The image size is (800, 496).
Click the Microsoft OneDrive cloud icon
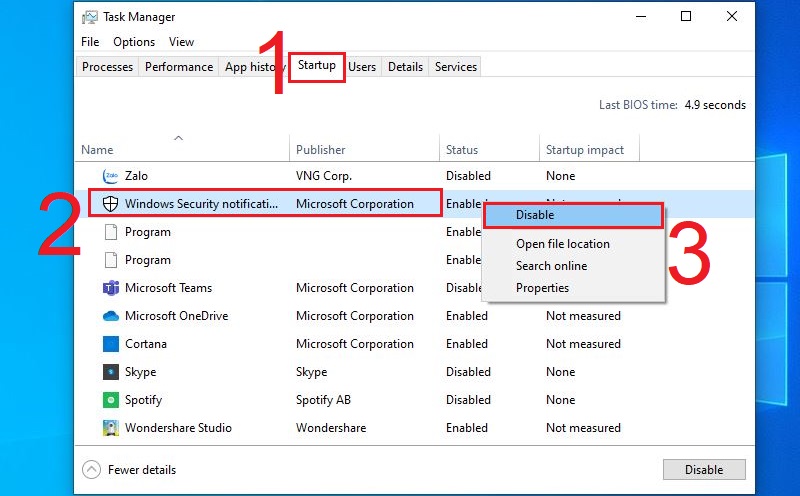tap(111, 316)
